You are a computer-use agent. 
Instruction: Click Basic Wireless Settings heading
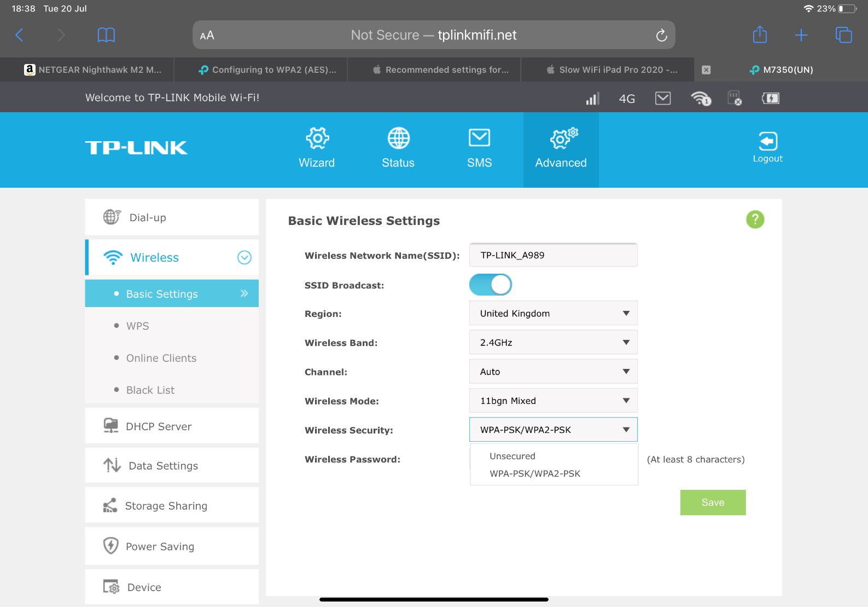point(364,221)
